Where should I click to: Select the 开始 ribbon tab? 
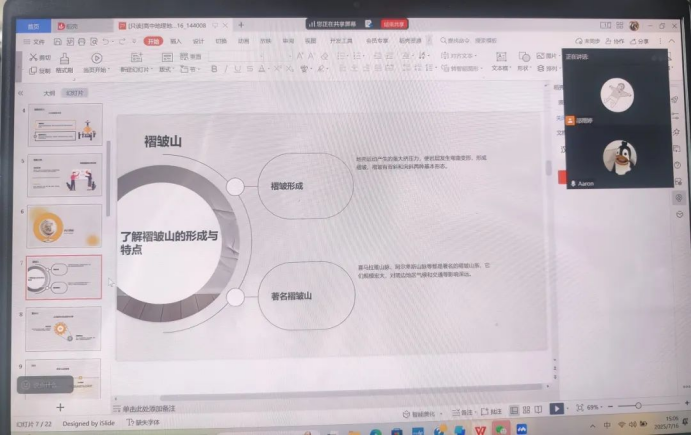click(x=153, y=42)
